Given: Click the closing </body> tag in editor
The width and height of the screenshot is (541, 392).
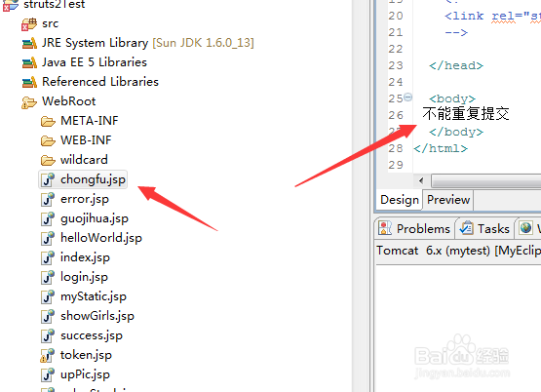Looking at the screenshot, I should (x=456, y=132).
